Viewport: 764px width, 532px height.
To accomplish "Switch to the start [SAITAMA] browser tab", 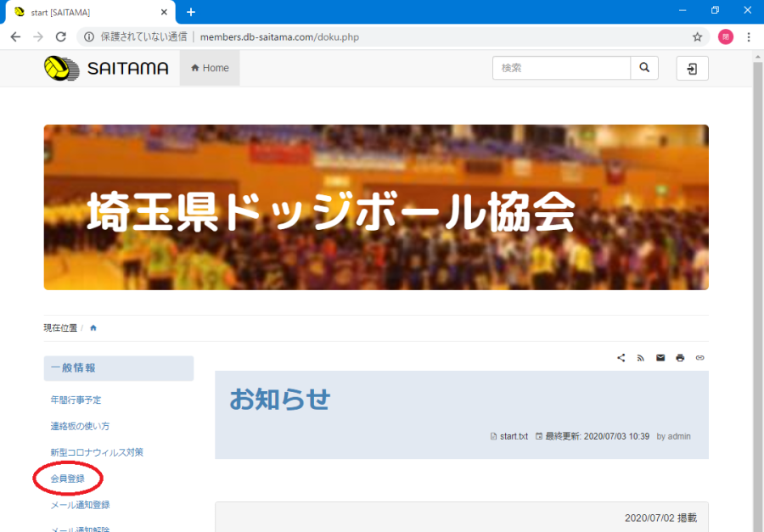I will pyautogui.click(x=85, y=12).
